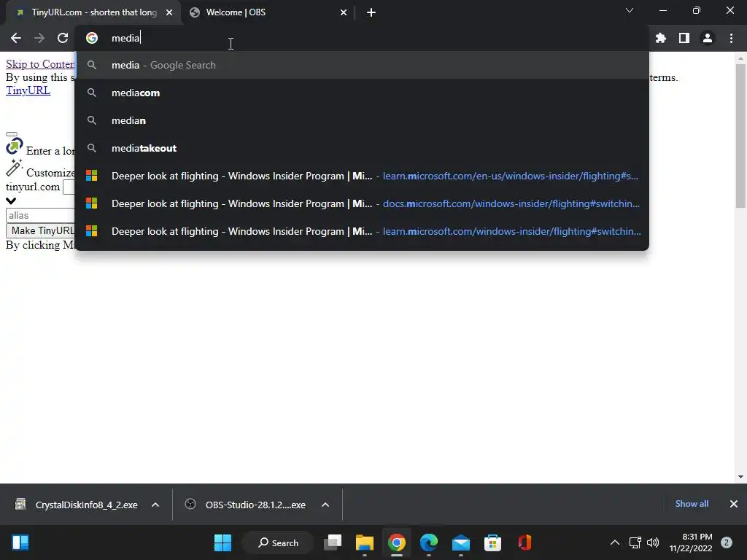Click the magic wand Customize icon
Image resolution: width=747 pixels, height=560 pixels.
click(15, 168)
